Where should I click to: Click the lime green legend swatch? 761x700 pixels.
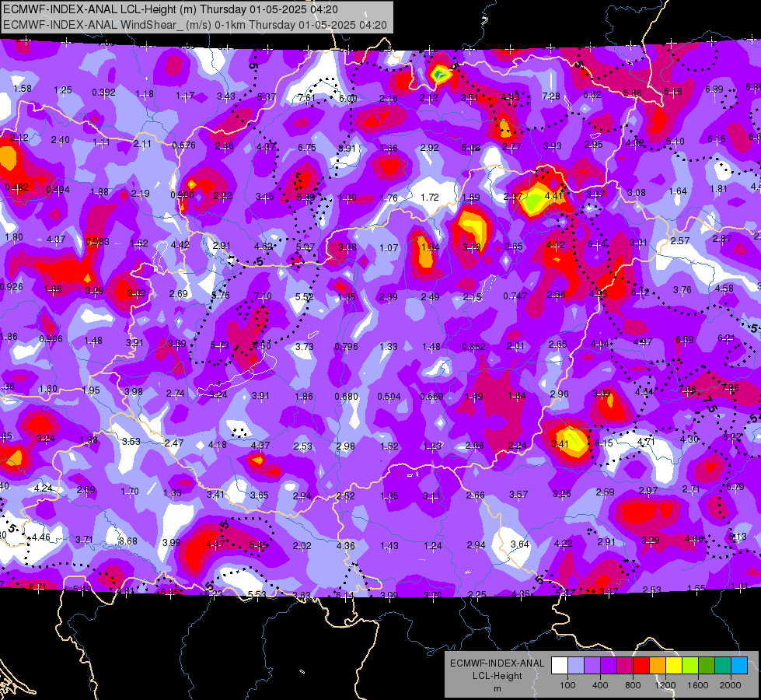pyautogui.click(x=690, y=666)
